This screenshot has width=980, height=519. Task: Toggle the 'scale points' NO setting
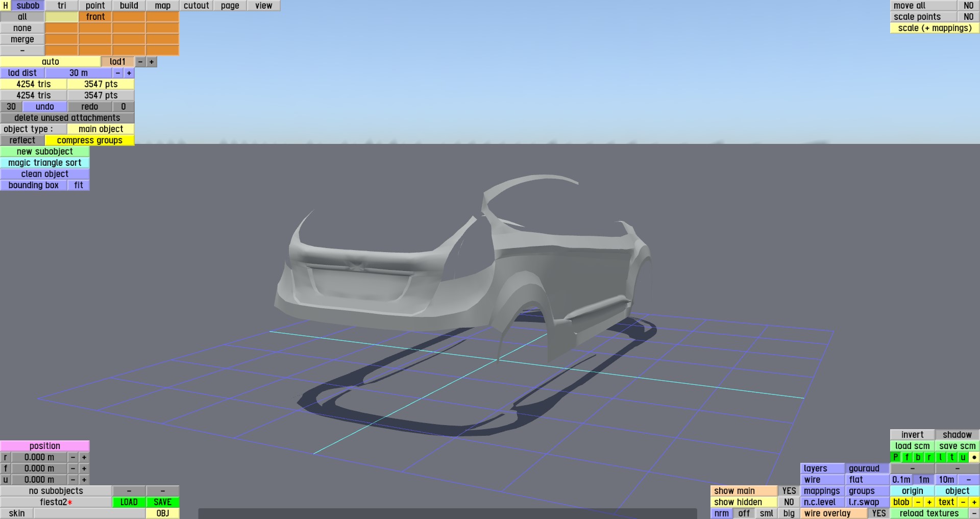coord(968,17)
